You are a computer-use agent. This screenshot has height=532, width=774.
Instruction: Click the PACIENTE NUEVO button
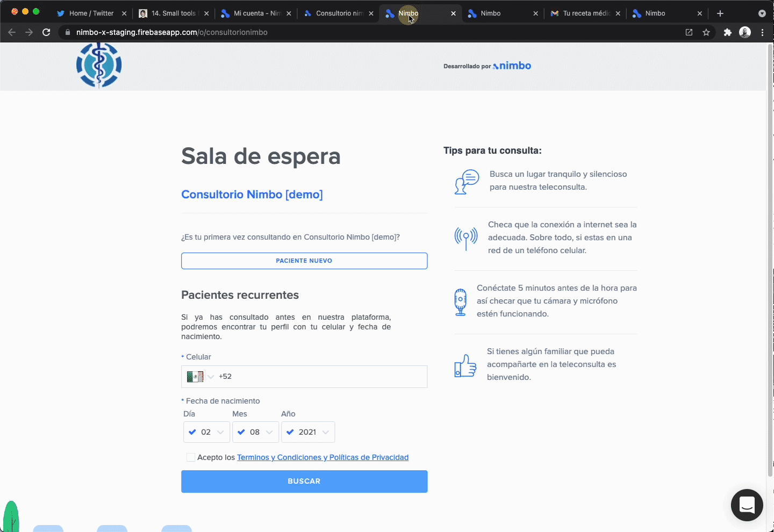tap(304, 261)
